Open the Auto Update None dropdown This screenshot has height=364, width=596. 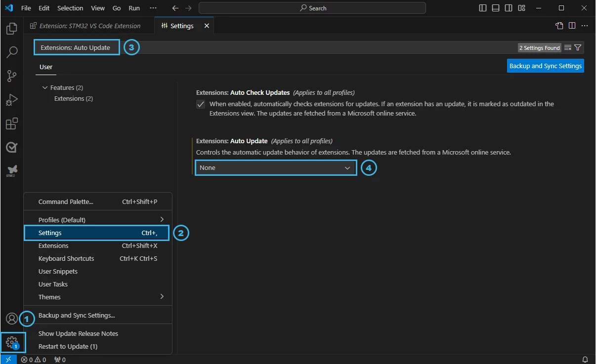[275, 168]
